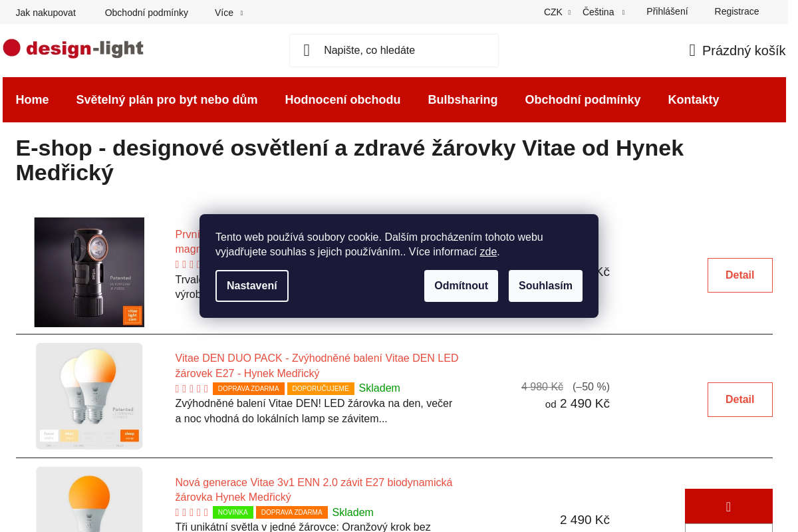798x532 pixels.
Task: Click Vitae DEN DUO PACK bulb thumbnail
Action: click(x=89, y=396)
